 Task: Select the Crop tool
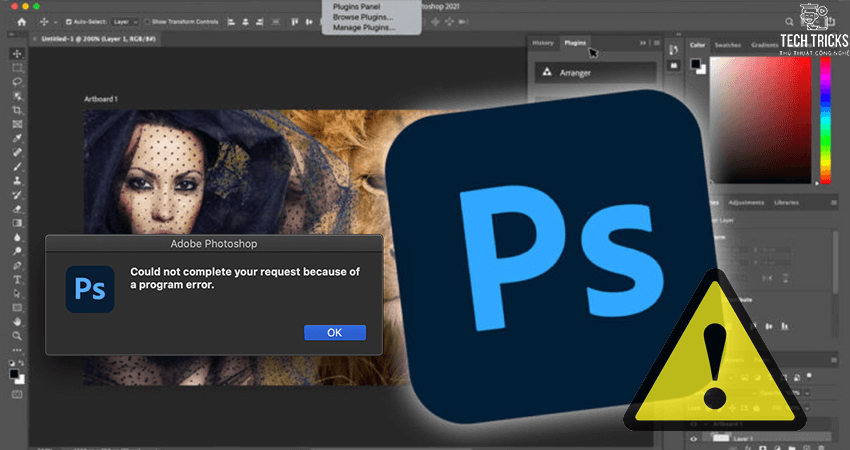click(17, 110)
